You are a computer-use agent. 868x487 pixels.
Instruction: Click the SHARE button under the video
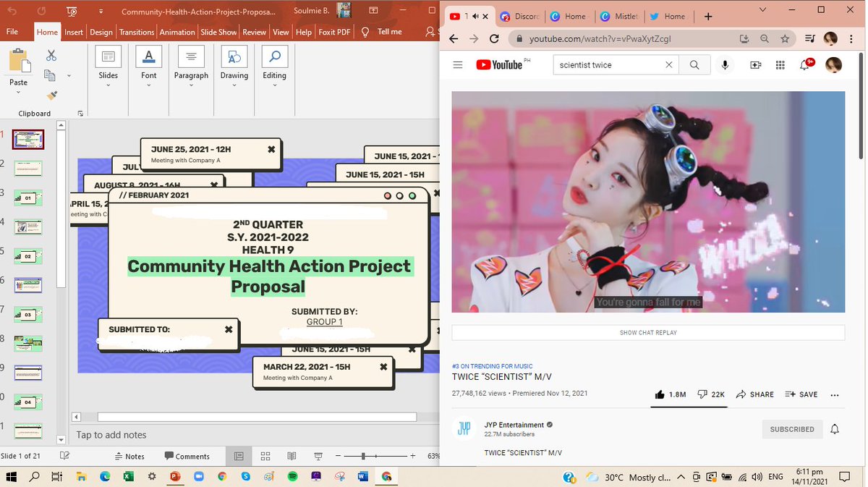pyautogui.click(x=755, y=394)
